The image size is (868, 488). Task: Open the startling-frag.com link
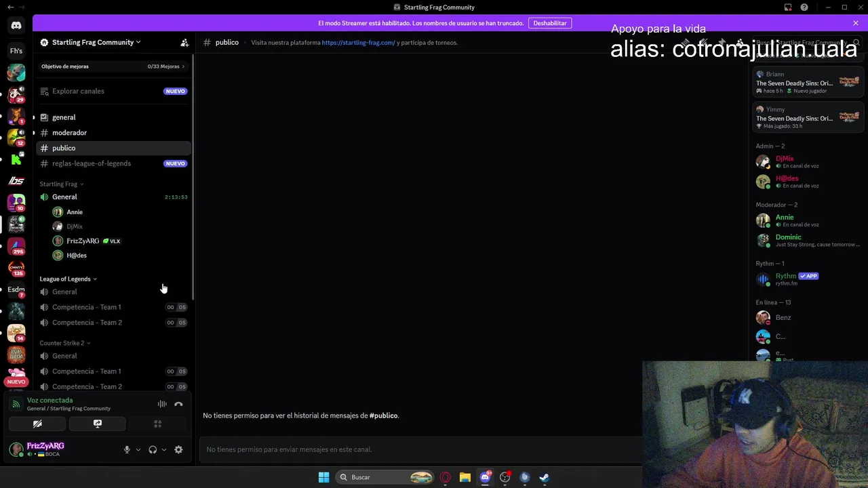(x=358, y=43)
